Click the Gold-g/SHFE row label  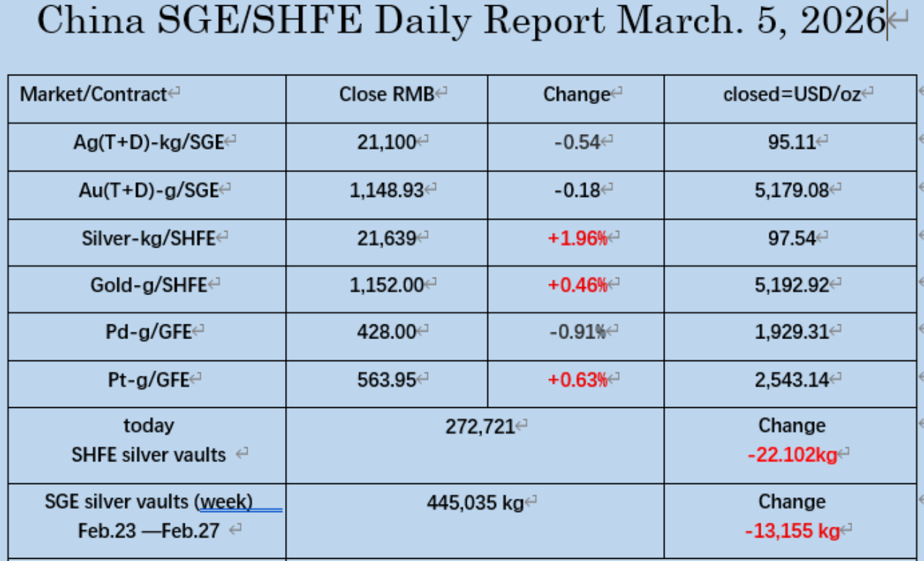click(149, 285)
